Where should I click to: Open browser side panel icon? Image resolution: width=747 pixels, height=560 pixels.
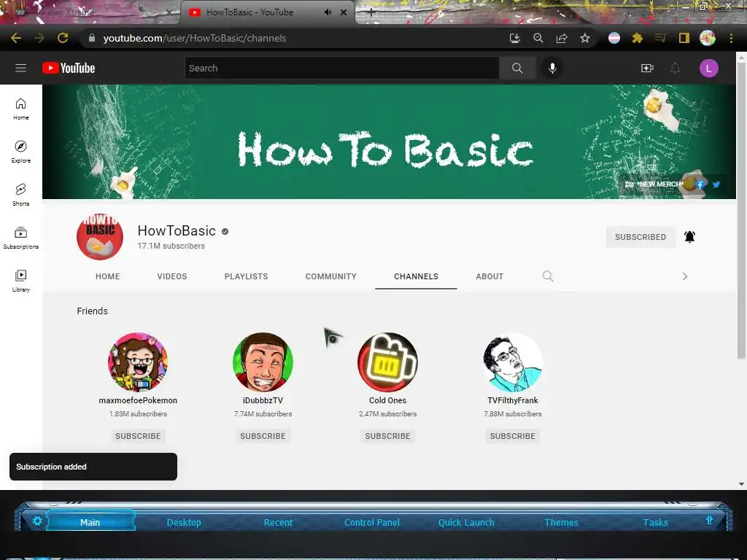click(684, 38)
